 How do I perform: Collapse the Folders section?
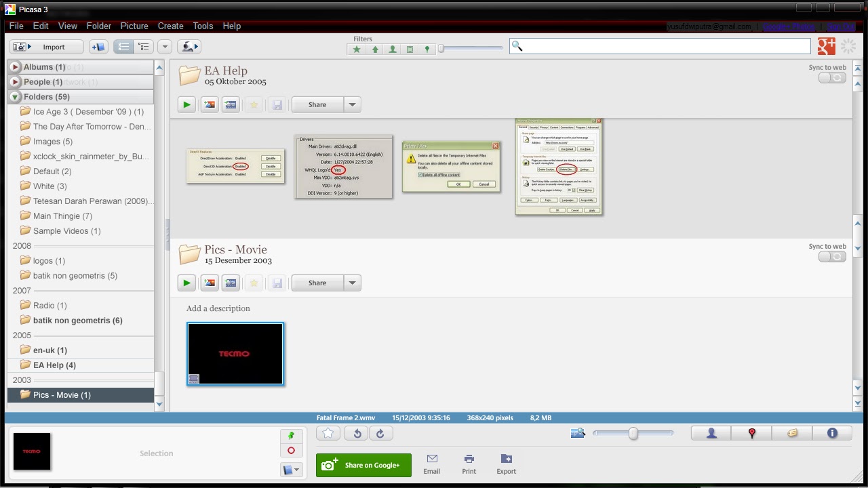point(15,97)
